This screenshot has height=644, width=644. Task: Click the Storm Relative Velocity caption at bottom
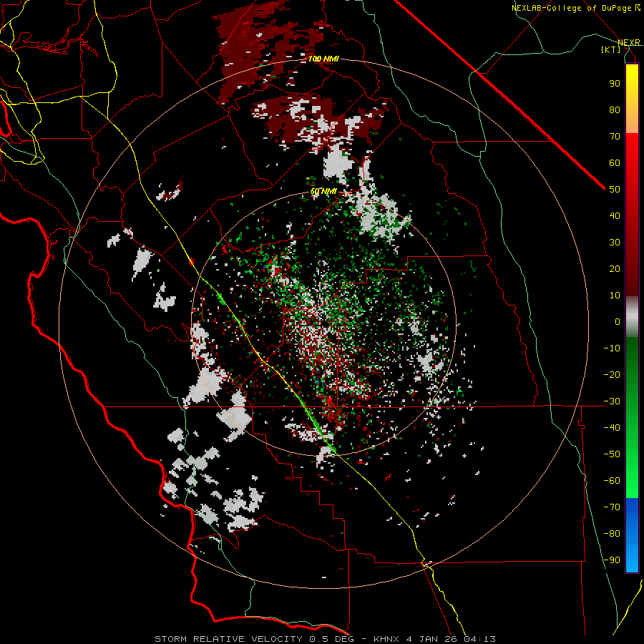[325, 639]
